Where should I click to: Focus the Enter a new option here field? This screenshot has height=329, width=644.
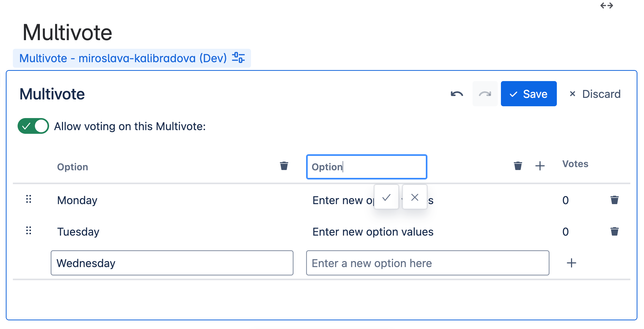427,263
